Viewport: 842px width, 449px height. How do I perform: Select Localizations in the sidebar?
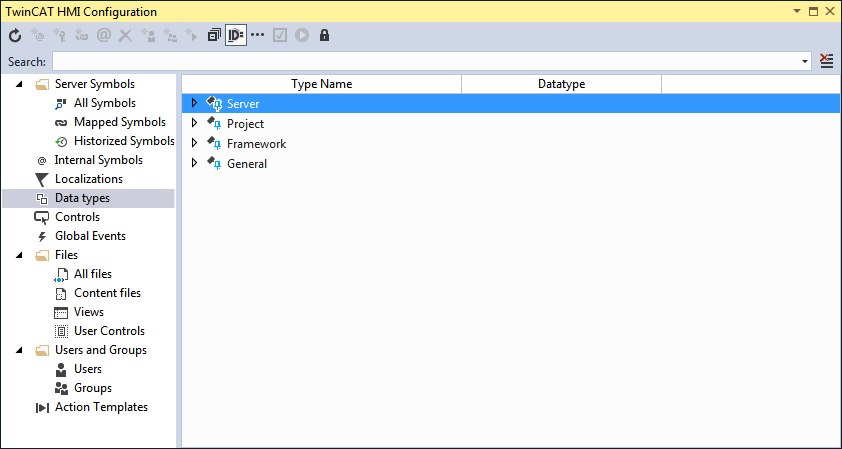point(89,179)
